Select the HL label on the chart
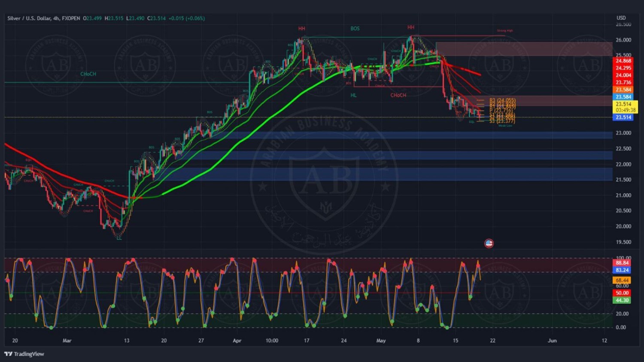The image size is (644, 362). point(353,95)
